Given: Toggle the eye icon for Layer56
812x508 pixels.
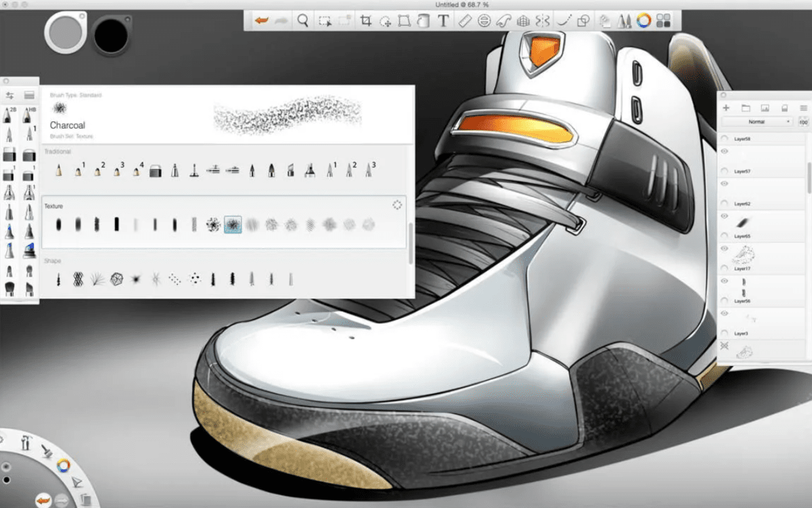Looking at the screenshot, I should click(724, 281).
